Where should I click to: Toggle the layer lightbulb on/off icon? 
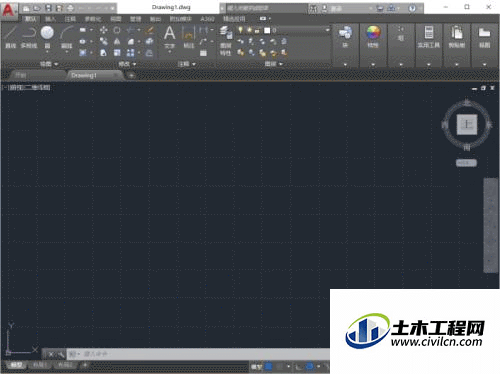(240, 30)
